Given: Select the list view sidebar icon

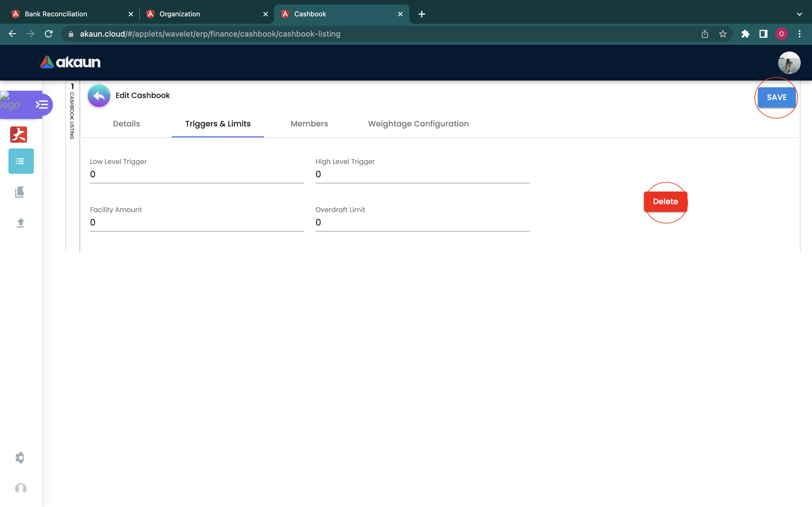Looking at the screenshot, I should pyautogui.click(x=21, y=161).
